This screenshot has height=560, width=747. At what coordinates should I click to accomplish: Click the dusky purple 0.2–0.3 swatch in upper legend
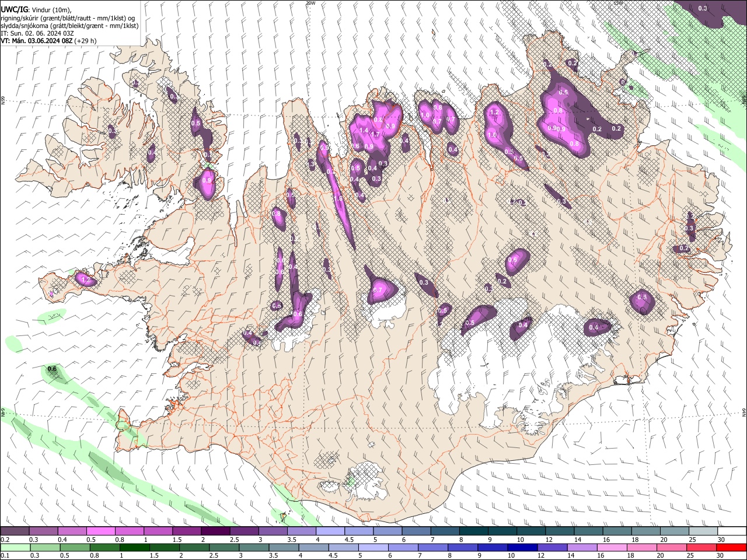(15, 531)
